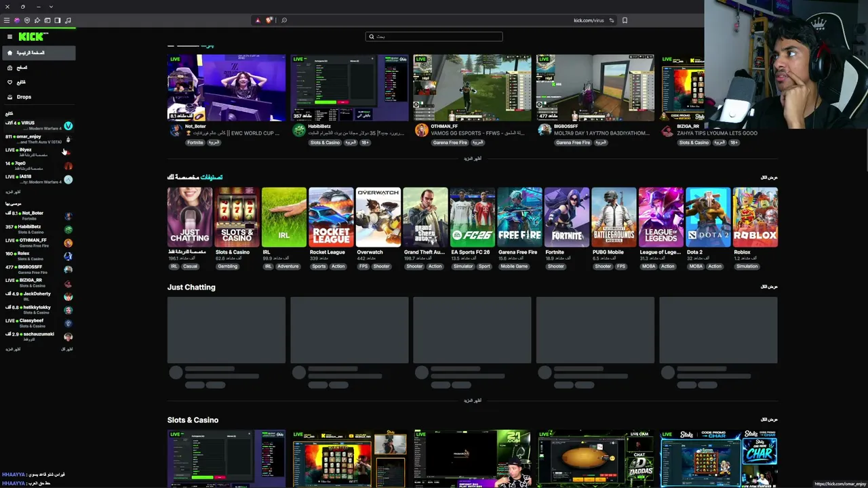The width and height of the screenshot is (868, 488).
Task: Open Not_Boter in recommended sidebar list
Action: (x=38, y=216)
